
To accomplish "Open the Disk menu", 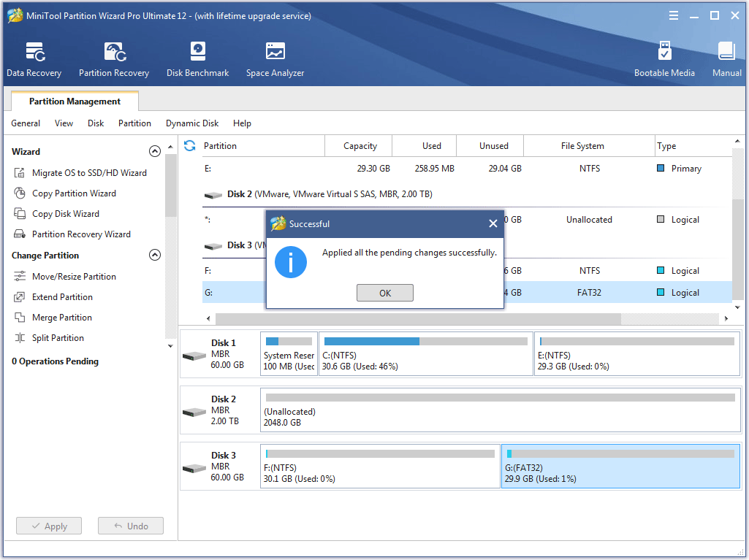I will point(96,123).
